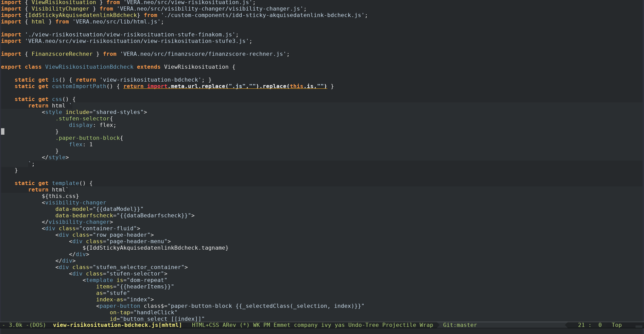Click the Projectile minor mode indicator
Image resolution: width=644 pixels, height=334 pixels.
[399, 325]
